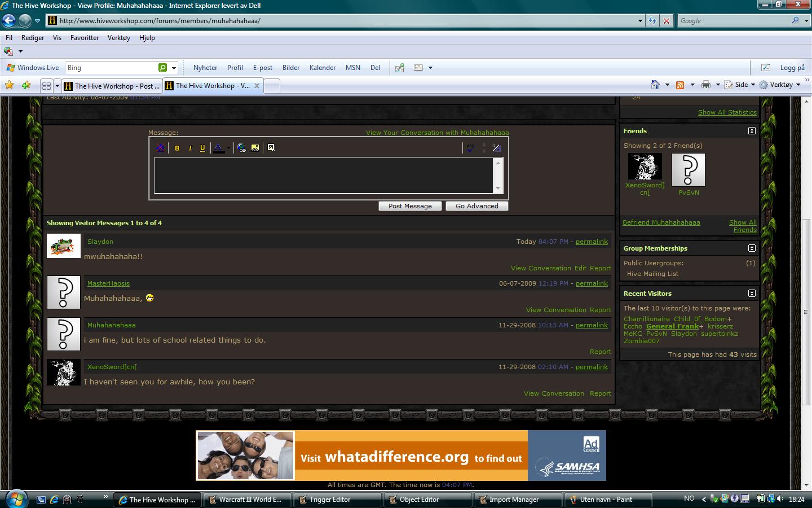Click inside the message text area
This screenshot has width=812, height=508.
[324, 176]
